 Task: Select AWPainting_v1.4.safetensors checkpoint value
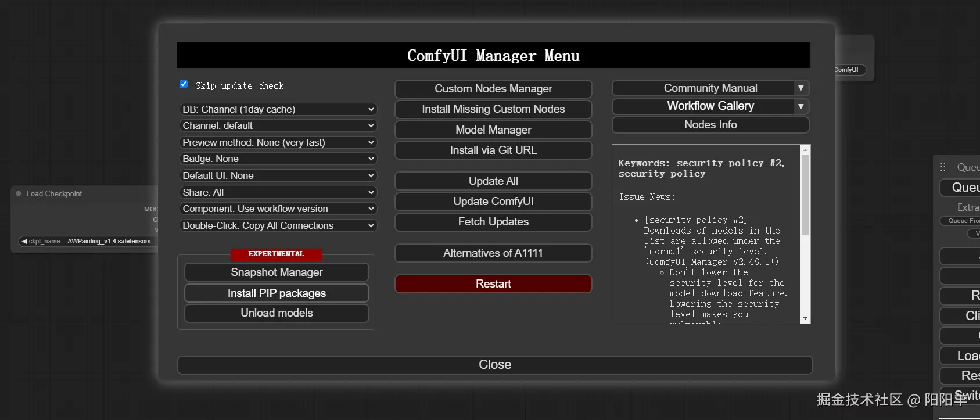coord(109,241)
